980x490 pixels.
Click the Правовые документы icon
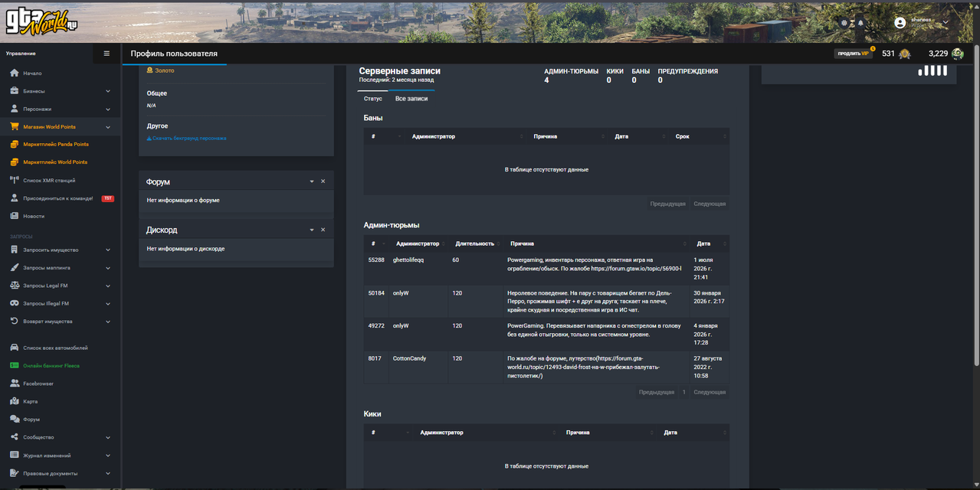14,473
